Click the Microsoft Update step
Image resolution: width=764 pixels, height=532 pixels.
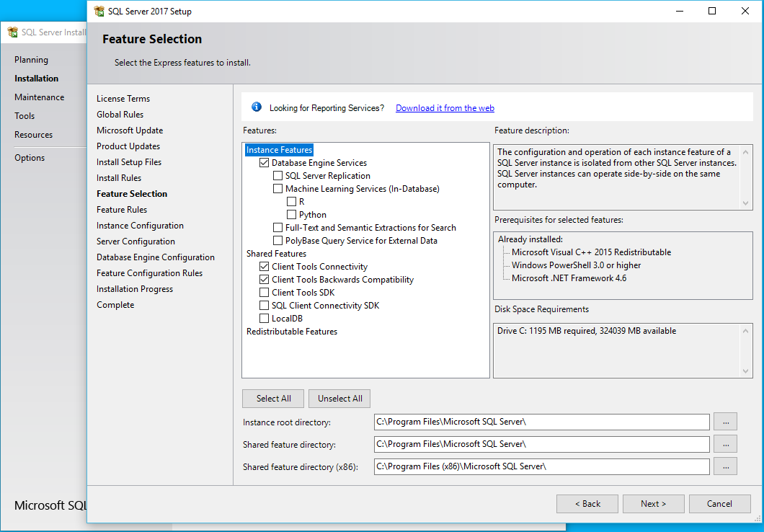pos(130,130)
